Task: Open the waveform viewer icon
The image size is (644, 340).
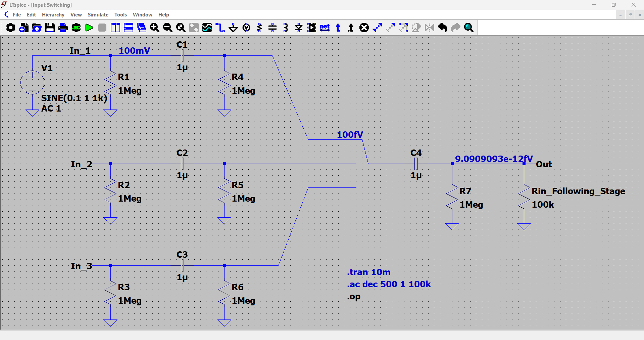Action: tap(207, 28)
